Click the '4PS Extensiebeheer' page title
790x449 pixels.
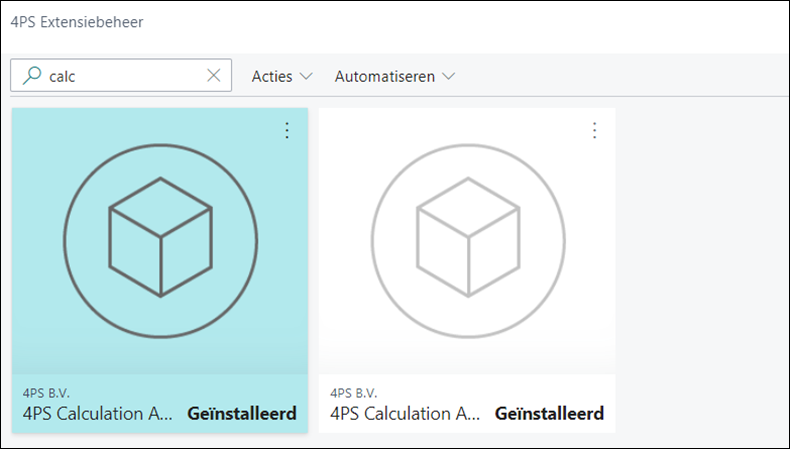coord(77,22)
